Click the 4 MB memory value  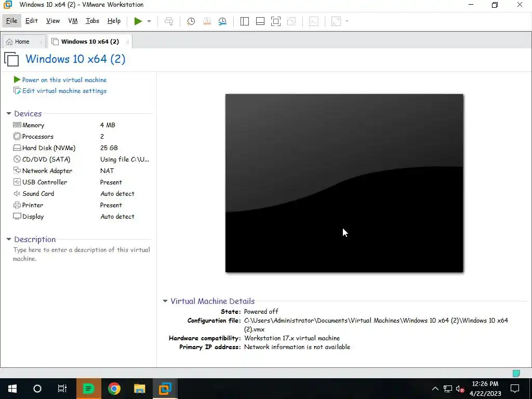pyautogui.click(x=108, y=125)
